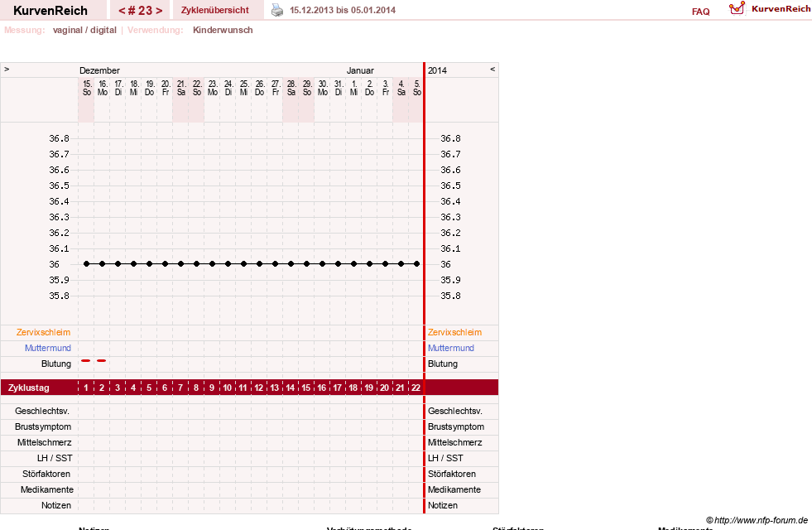Select the temperature point on 15. So
The height and width of the screenshot is (530, 812).
point(86,263)
